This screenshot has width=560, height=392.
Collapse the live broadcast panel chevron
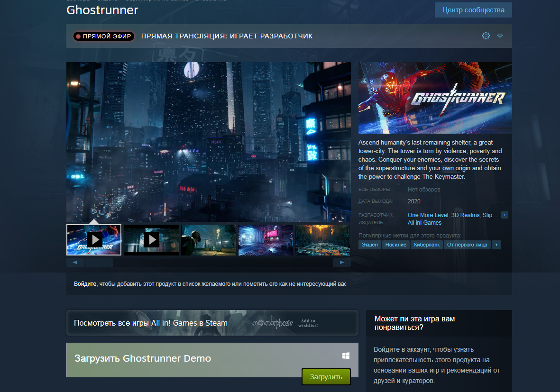(x=500, y=36)
